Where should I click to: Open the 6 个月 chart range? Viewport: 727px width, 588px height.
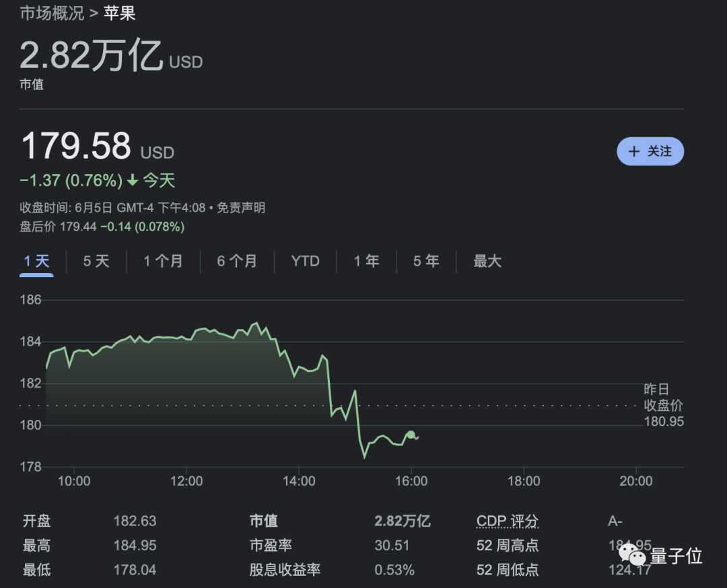[x=237, y=261]
